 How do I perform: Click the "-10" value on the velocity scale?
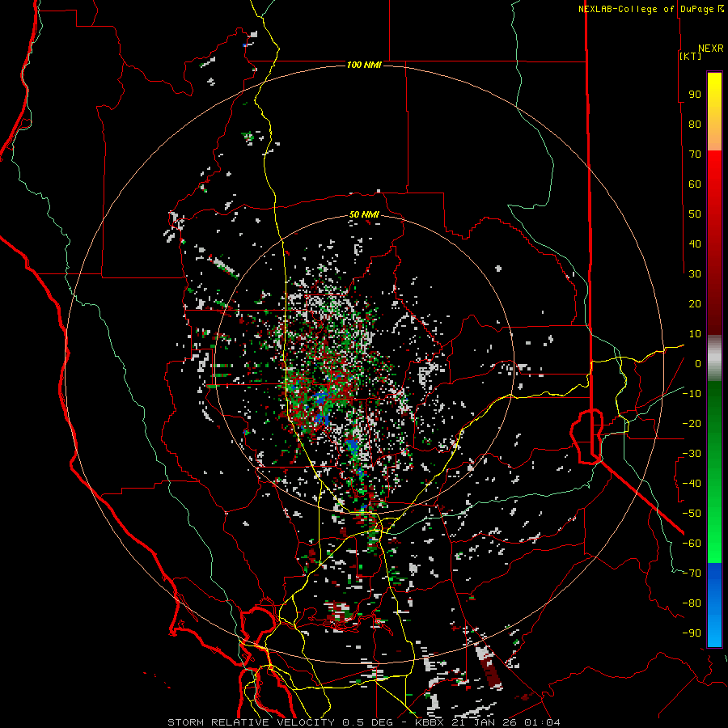pyautogui.click(x=692, y=394)
